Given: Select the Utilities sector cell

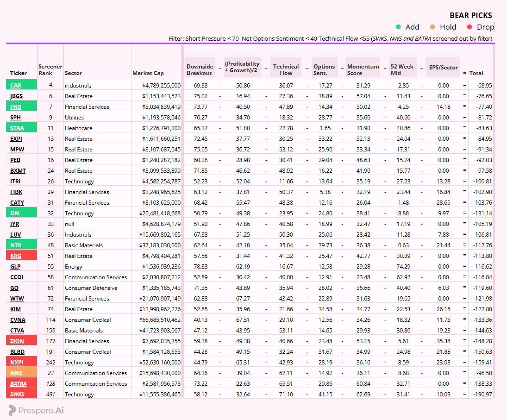Looking at the screenshot, I should tap(75, 117).
